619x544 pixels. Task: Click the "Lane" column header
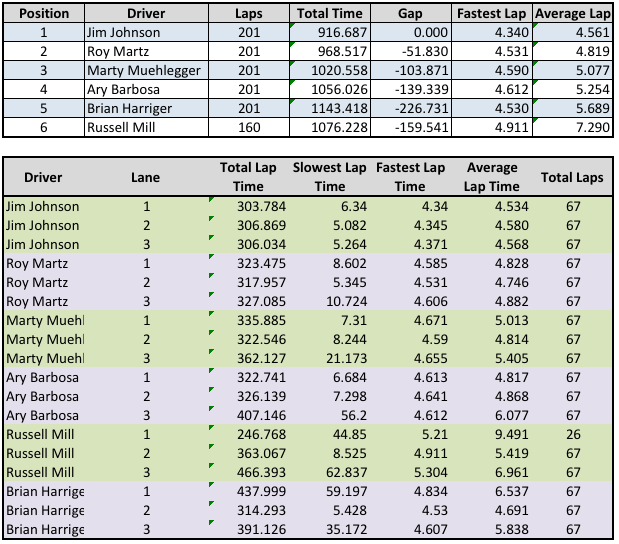click(145, 177)
